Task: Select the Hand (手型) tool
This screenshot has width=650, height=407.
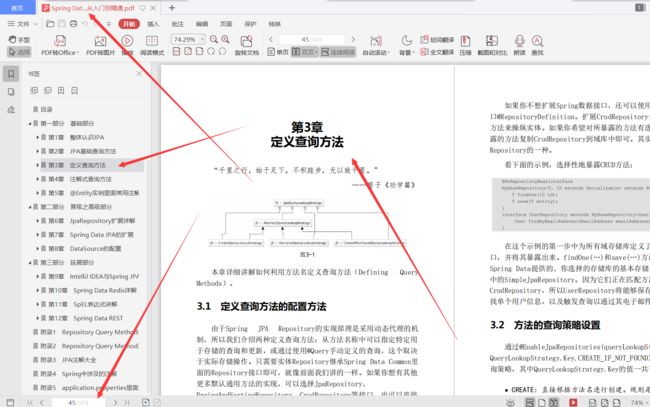Action: [19, 40]
